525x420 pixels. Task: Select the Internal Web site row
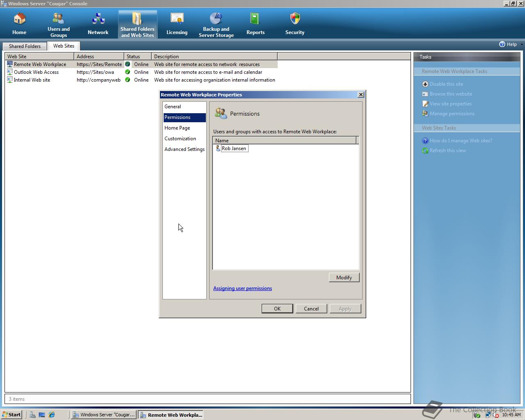click(x=142, y=80)
